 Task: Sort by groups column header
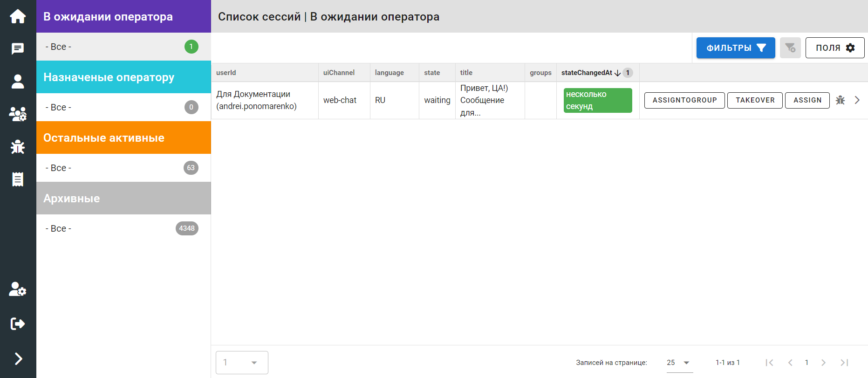pos(540,73)
